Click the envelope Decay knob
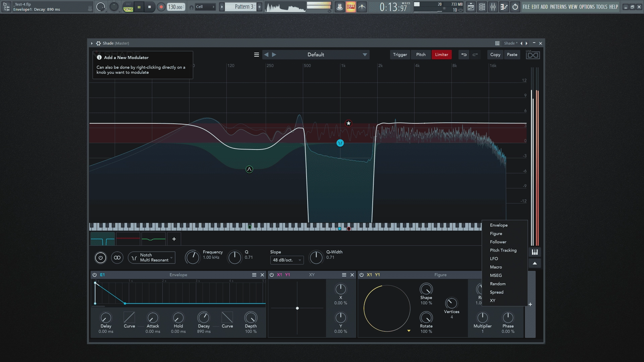Screen dimensions: 644x362 pos(204,317)
